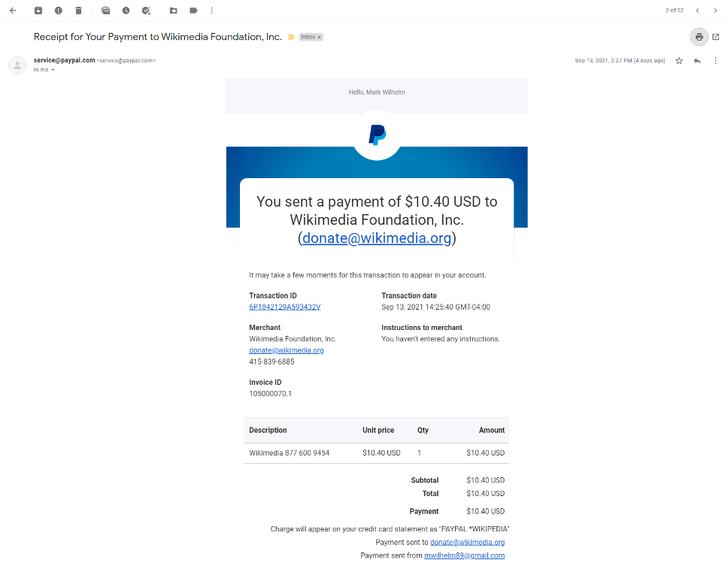This screenshot has width=728, height=569.
Task: Click the Inbox label chip
Action: (x=308, y=37)
